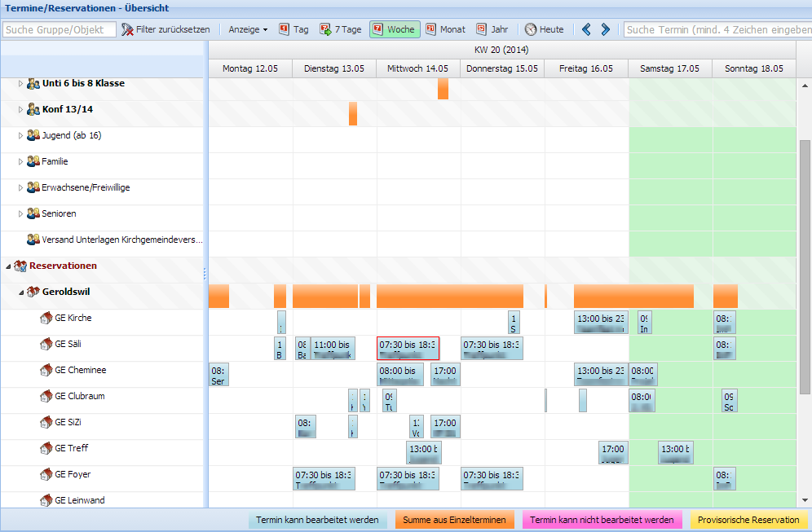
Task: Click the GE Säli house icon
Action: [x=46, y=344]
